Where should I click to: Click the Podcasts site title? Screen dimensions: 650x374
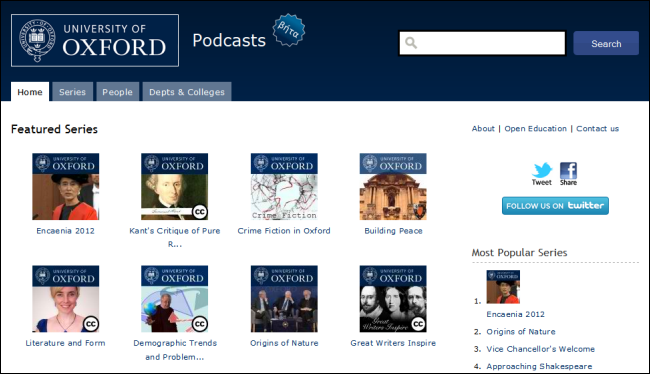click(x=229, y=40)
